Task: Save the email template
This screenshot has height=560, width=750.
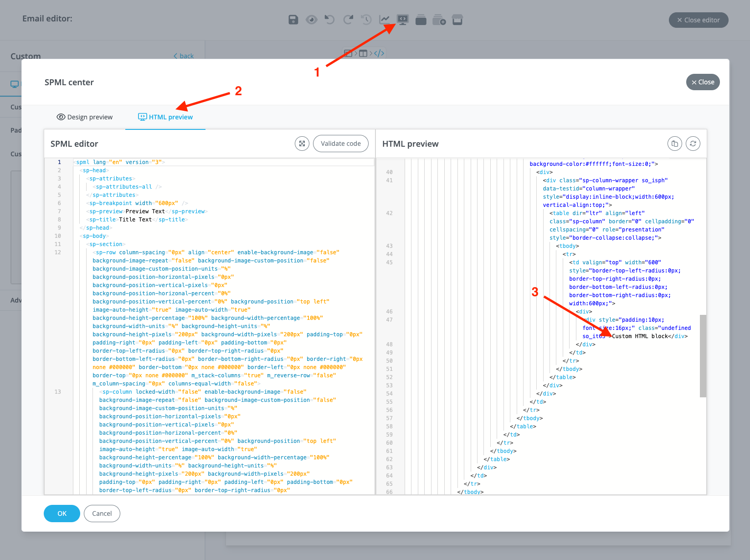Action: [293, 20]
